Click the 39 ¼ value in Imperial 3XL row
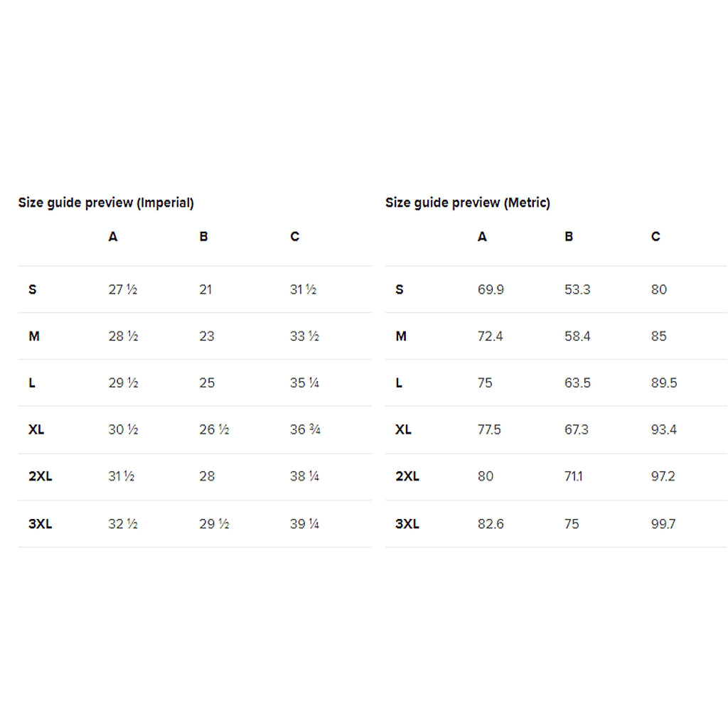The height and width of the screenshot is (728, 728). pos(304,524)
